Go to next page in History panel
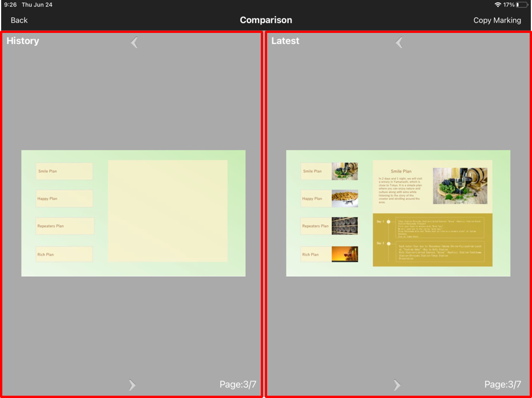This screenshot has width=532, height=398. click(132, 385)
